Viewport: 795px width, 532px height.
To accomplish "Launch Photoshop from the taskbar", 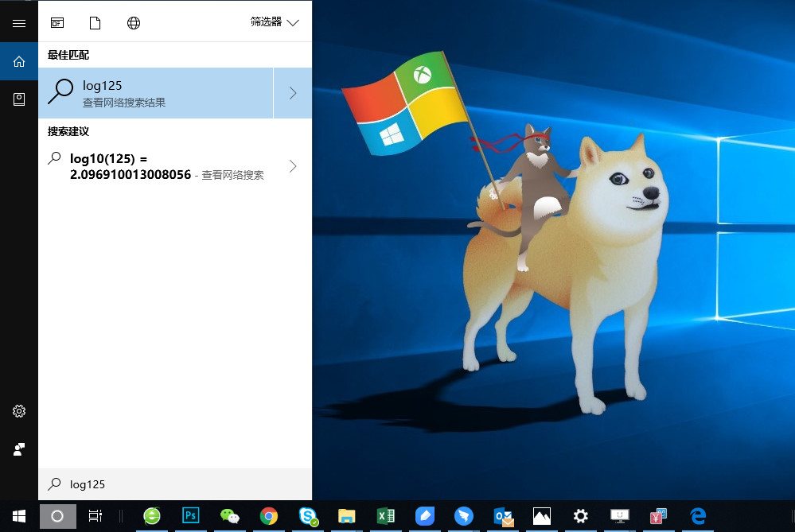I will point(191,516).
